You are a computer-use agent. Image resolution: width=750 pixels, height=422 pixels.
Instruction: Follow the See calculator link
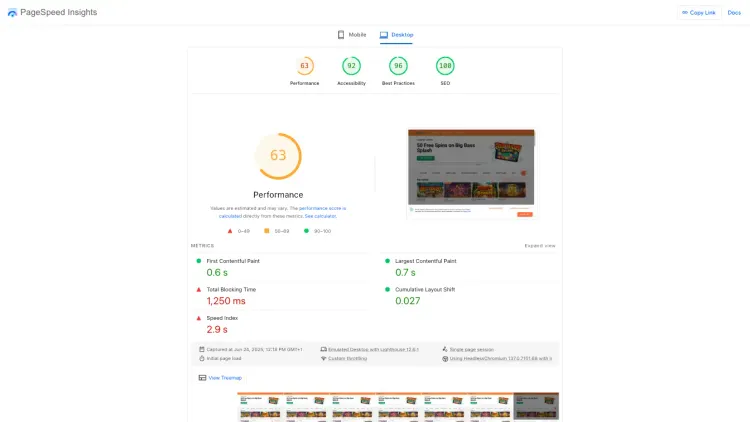coord(320,216)
